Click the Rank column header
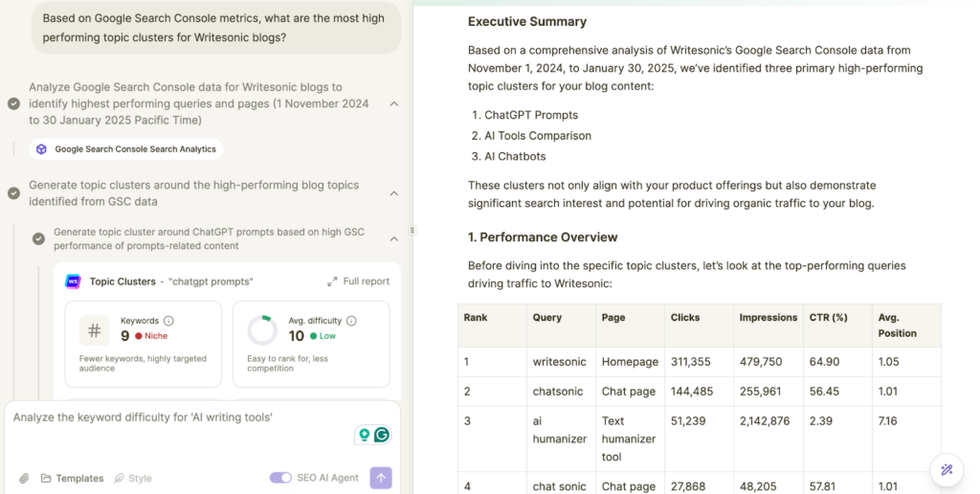This screenshot has width=980, height=494. [x=492, y=326]
